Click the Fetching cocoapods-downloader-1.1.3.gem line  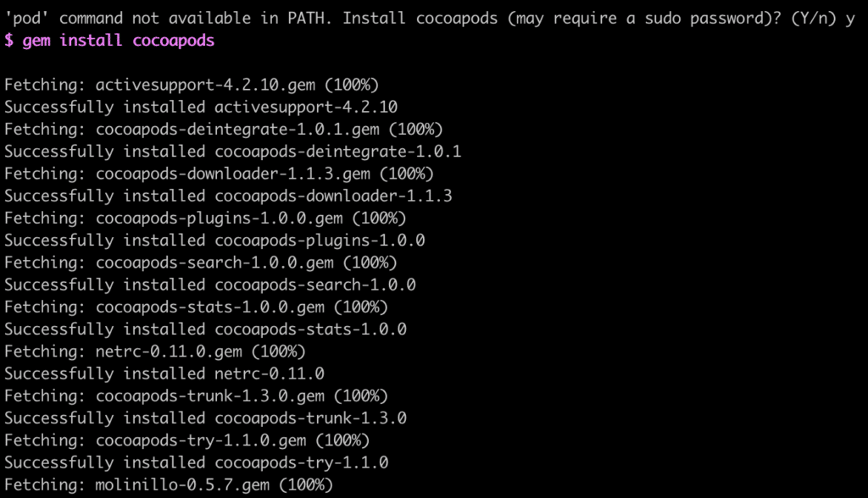[219, 174]
